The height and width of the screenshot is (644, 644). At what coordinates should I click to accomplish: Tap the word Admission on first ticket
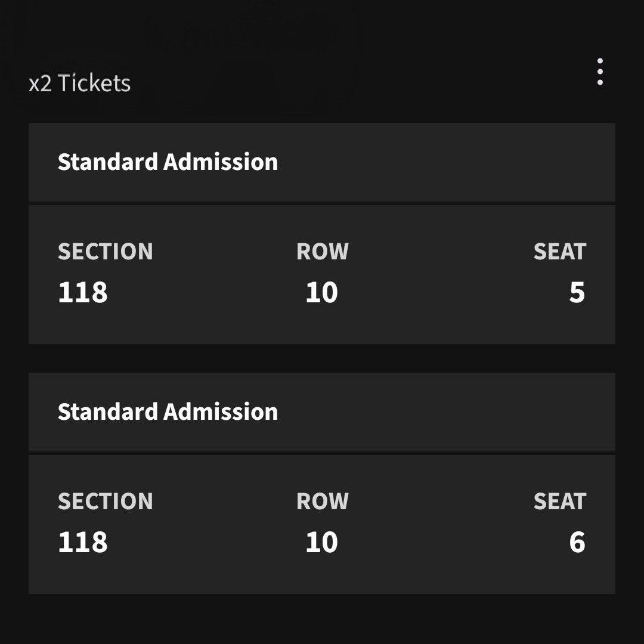pos(221,162)
